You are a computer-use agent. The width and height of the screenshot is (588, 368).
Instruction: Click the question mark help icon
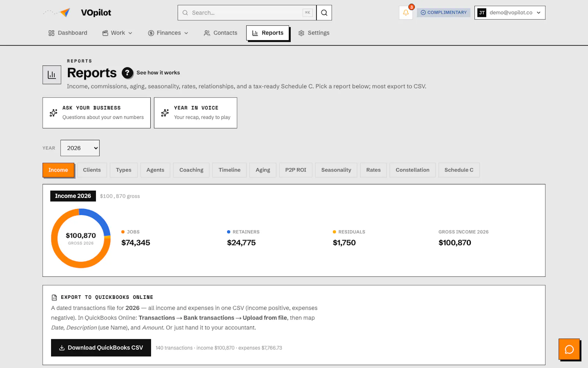pyautogui.click(x=128, y=73)
